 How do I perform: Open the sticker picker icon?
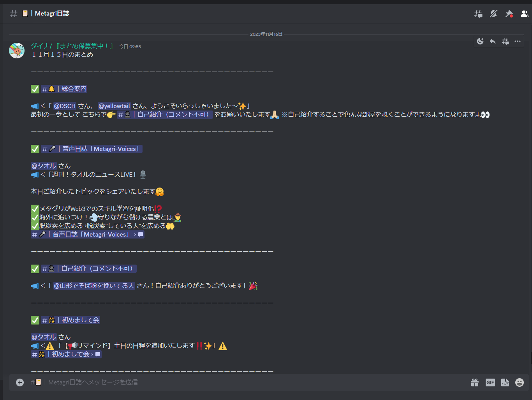pos(505,382)
